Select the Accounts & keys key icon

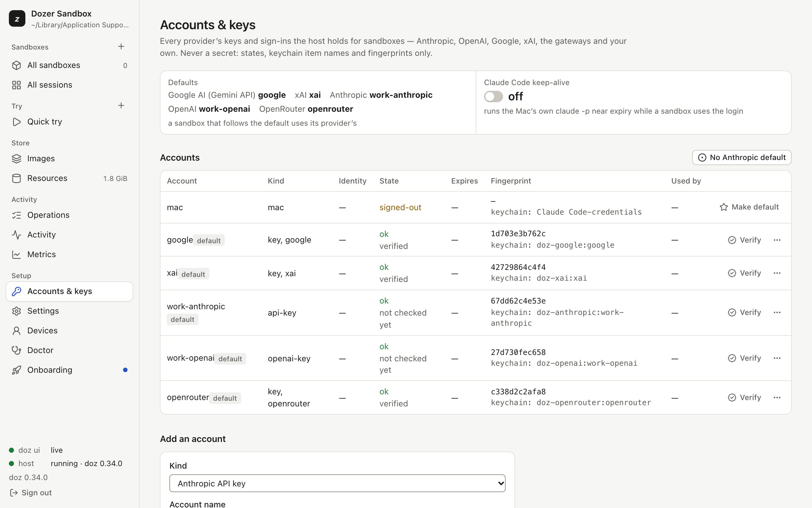pyautogui.click(x=16, y=291)
